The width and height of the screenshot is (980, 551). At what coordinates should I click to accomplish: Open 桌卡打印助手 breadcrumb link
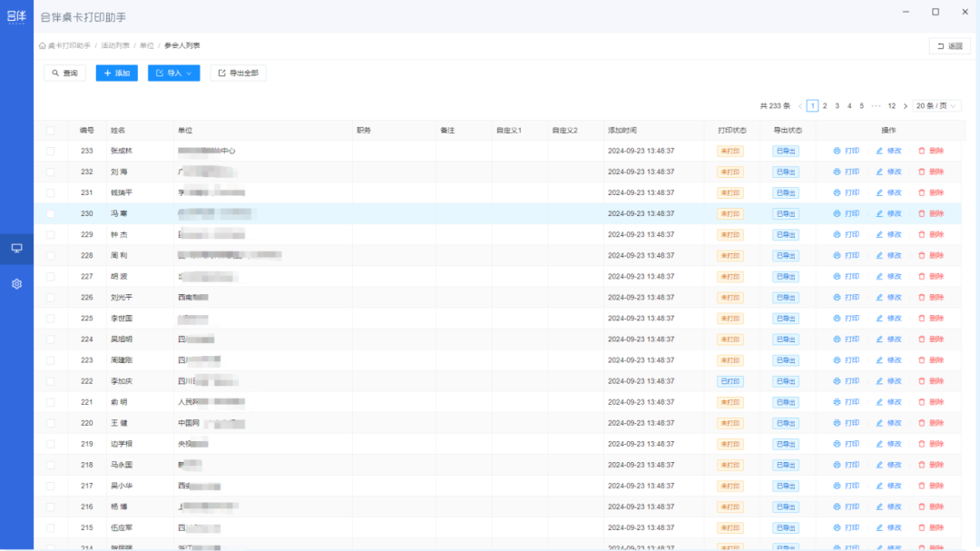[69, 45]
